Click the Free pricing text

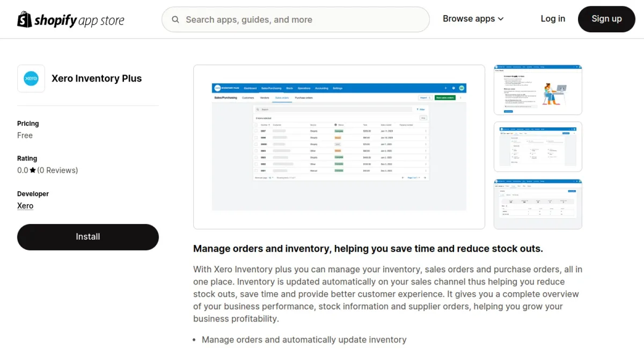(x=25, y=135)
